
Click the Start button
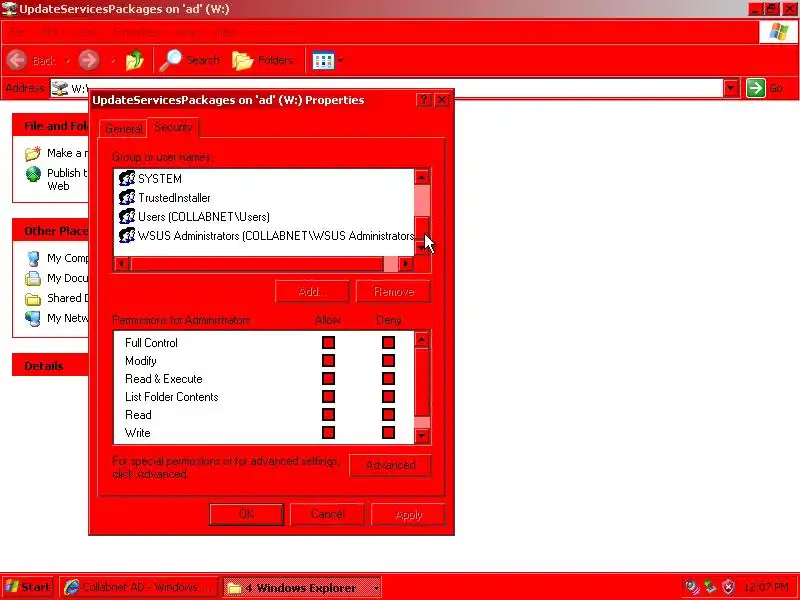28,587
